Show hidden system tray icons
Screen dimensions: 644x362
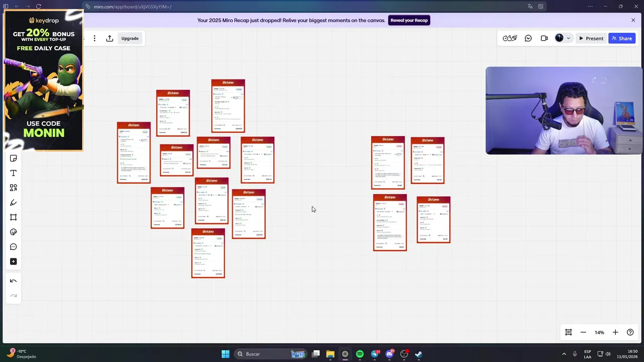(564, 354)
